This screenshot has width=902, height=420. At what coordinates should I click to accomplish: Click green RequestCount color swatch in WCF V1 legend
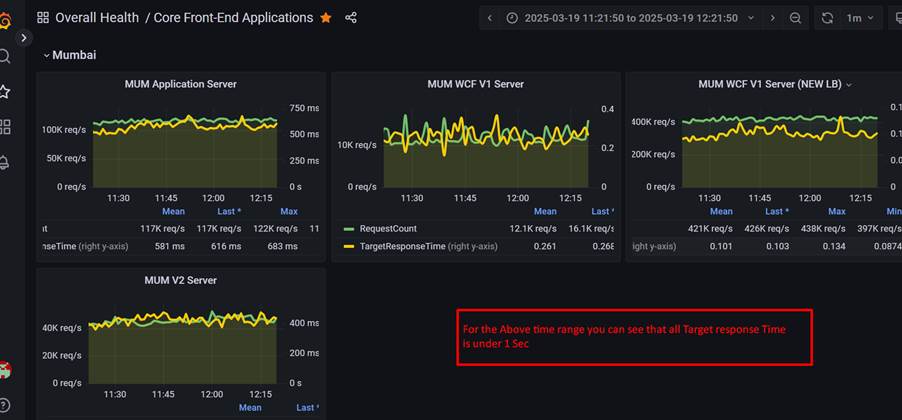pos(349,228)
